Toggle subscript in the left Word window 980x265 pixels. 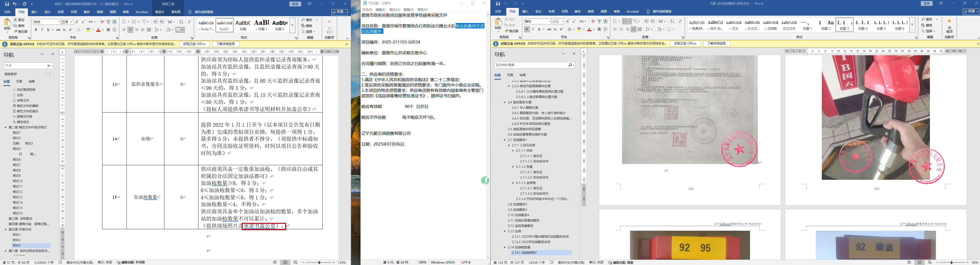(x=64, y=30)
